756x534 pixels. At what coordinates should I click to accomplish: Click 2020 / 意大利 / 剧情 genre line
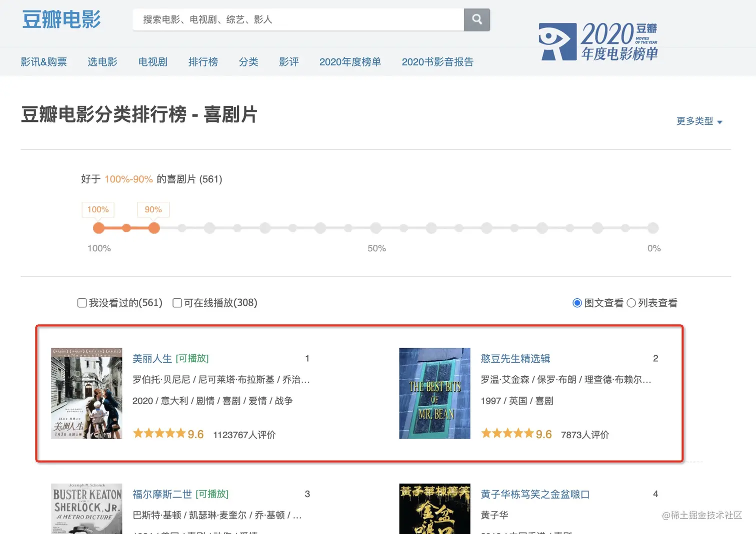(x=212, y=401)
